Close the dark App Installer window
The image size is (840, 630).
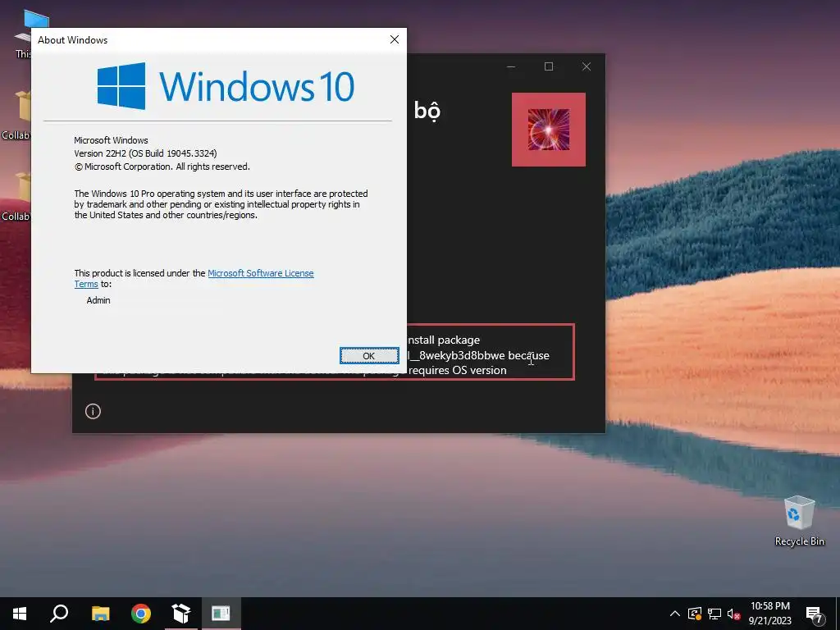tap(587, 66)
